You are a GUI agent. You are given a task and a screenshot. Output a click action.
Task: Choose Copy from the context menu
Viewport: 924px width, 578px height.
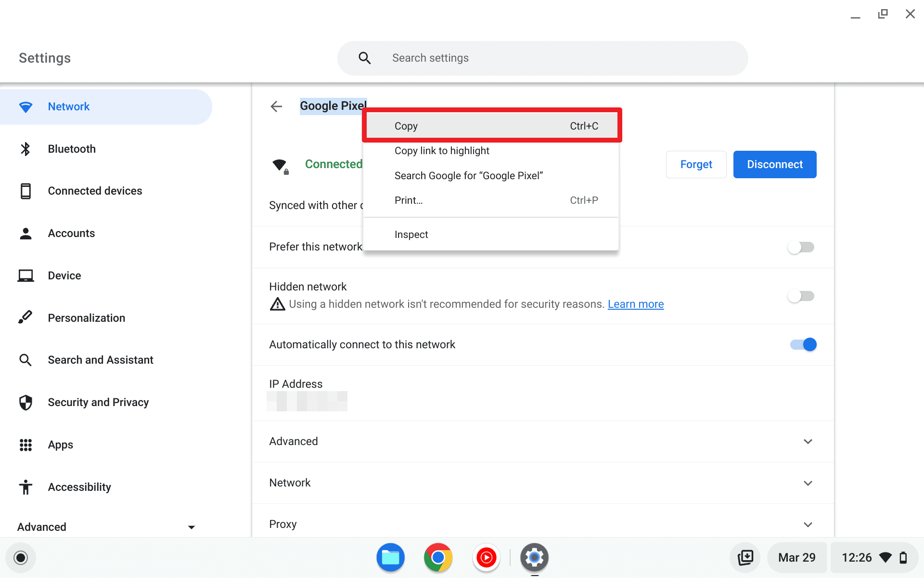coord(491,126)
